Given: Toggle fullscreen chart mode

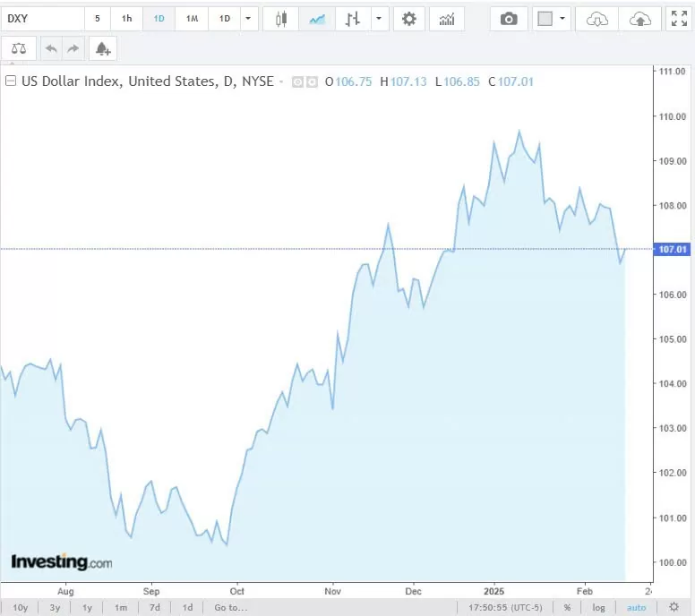Looking at the screenshot, I should [x=679, y=19].
